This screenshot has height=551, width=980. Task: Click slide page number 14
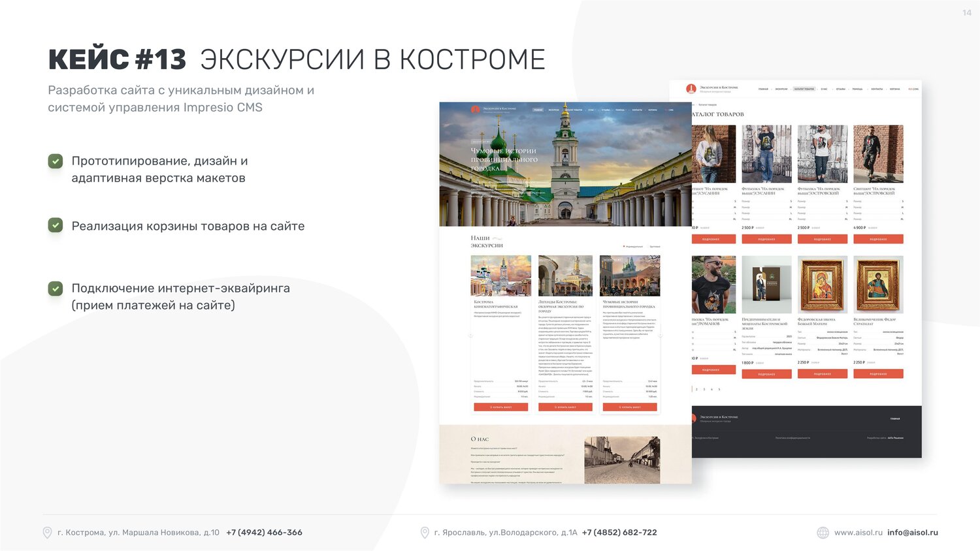point(967,12)
